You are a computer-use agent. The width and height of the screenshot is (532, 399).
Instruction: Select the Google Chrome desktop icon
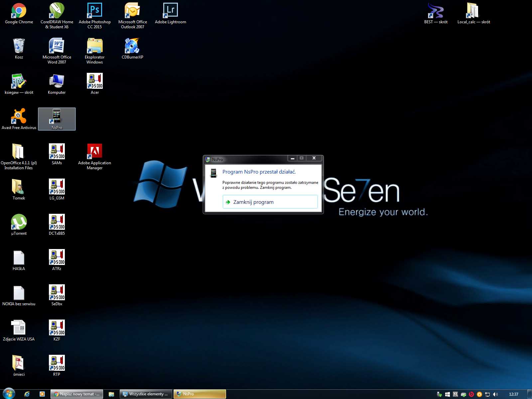19,14
